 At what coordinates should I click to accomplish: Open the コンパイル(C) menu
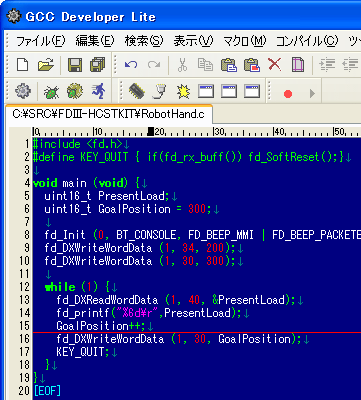(307, 41)
